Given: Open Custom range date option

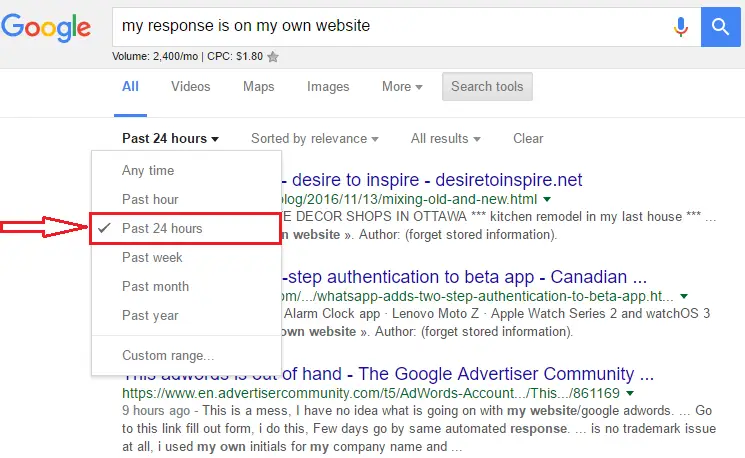Looking at the screenshot, I should point(167,355).
